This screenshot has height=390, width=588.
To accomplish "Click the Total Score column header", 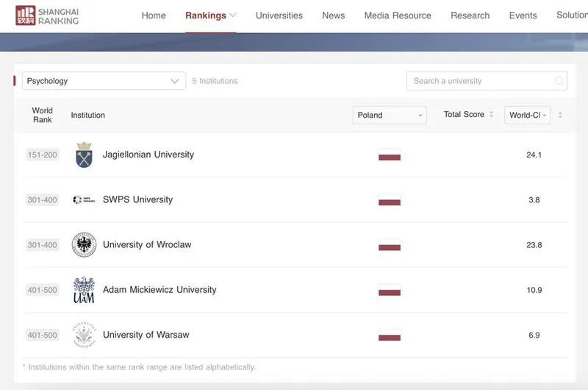I will [465, 115].
